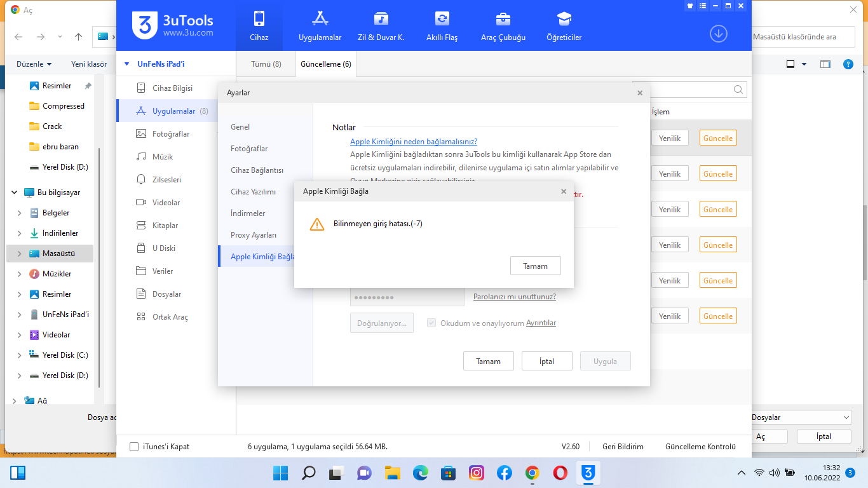
Task: Toggle the Okudum ve onaylıyorum checkbox
Action: [431, 323]
